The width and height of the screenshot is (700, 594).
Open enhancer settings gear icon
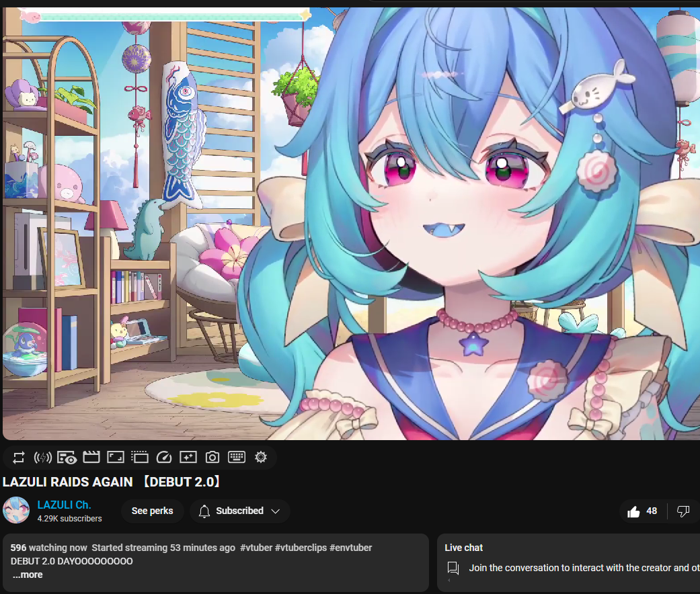(x=261, y=458)
